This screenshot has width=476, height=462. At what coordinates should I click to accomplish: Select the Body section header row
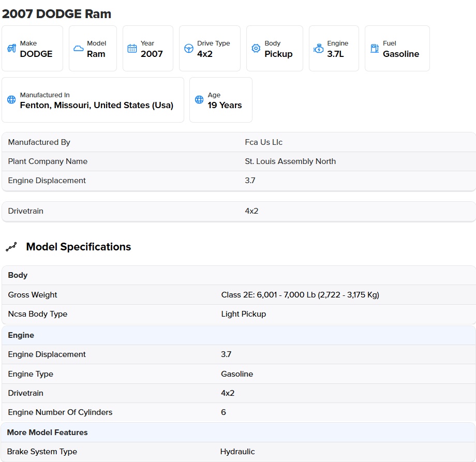(239, 275)
